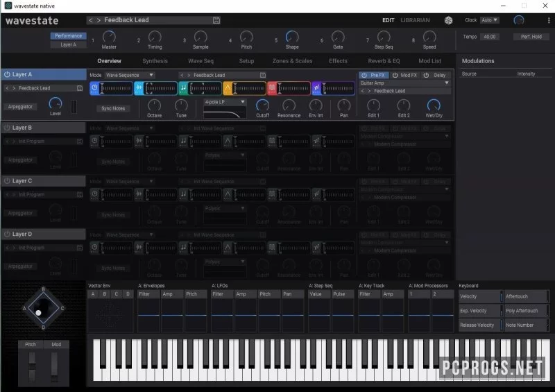555x392 pixels.
Task: Enable Layer C power button
Action: click(7, 180)
